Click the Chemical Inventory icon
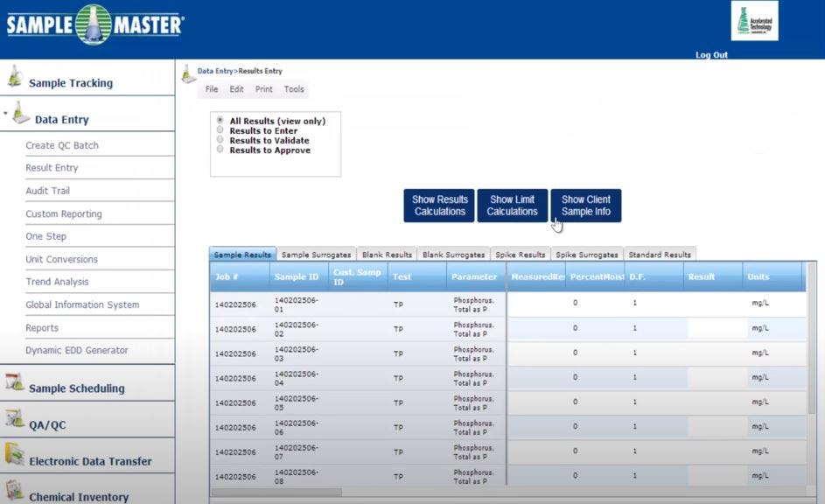825x504 pixels. coord(12,490)
